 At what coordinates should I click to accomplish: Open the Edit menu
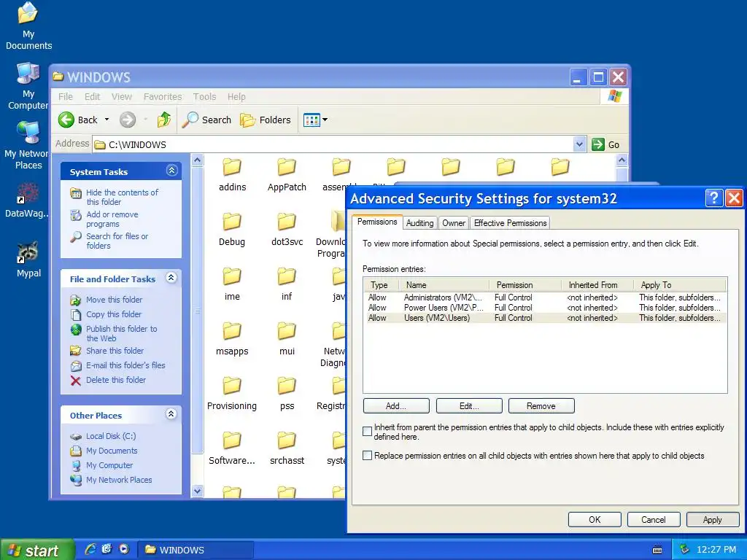92,97
